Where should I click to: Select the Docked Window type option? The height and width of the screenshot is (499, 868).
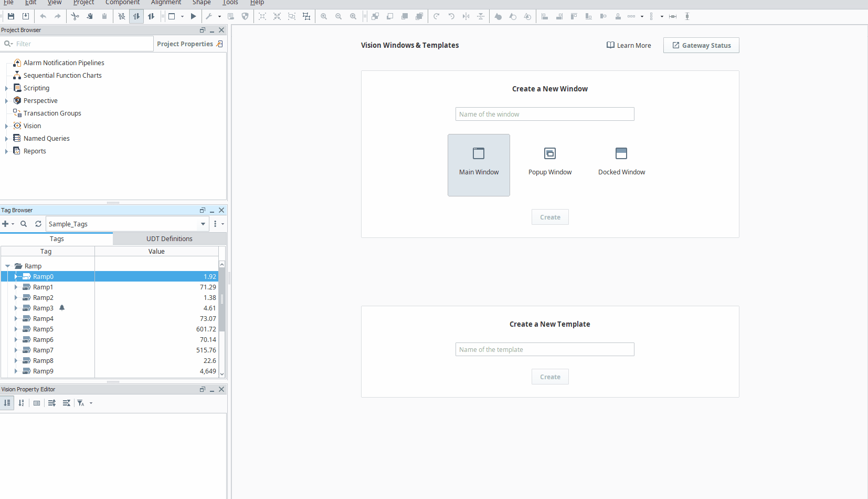pos(621,160)
